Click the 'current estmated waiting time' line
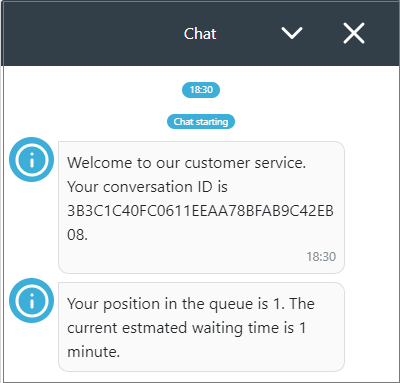The width and height of the screenshot is (400, 383). point(186,328)
